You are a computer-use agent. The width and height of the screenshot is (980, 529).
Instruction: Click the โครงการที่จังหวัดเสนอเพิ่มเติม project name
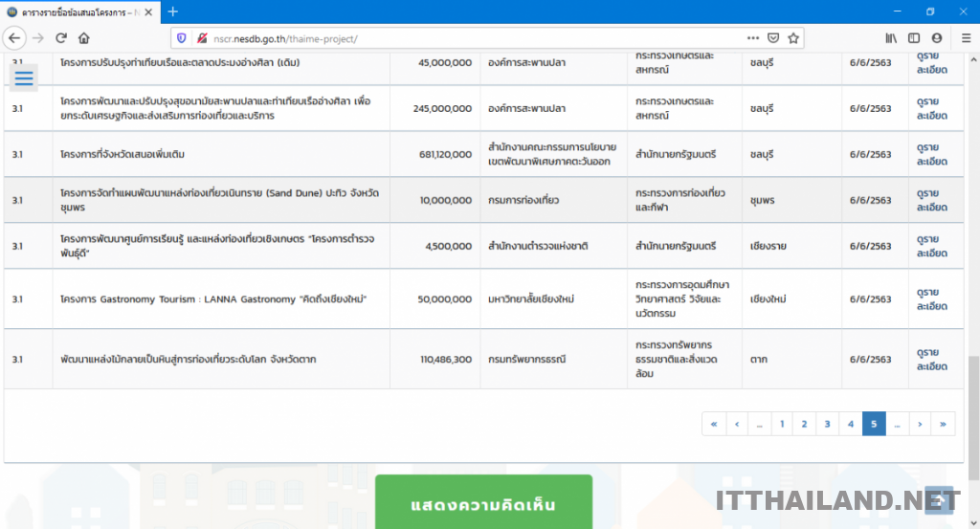(122, 154)
